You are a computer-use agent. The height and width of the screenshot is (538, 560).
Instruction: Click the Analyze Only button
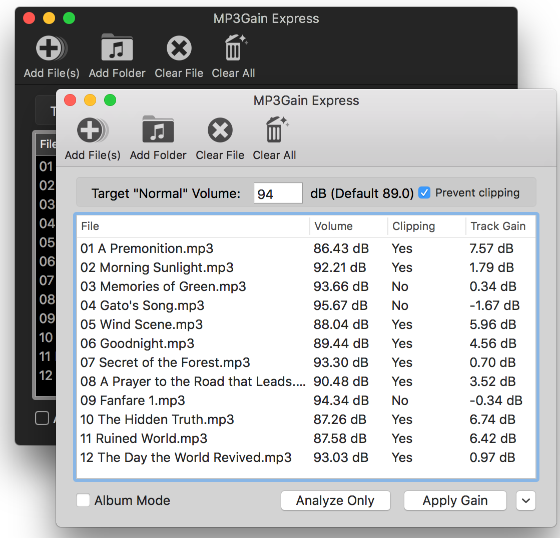point(335,500)
